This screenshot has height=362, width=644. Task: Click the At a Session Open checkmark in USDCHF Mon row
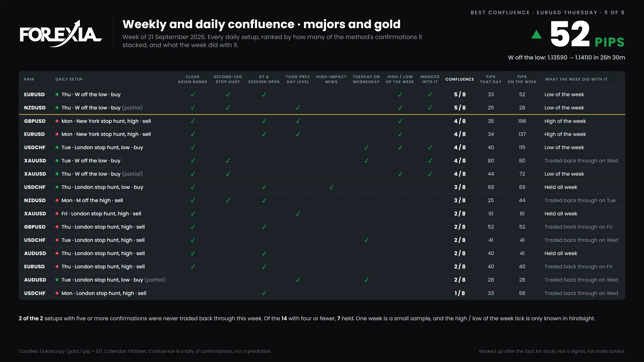264,293
